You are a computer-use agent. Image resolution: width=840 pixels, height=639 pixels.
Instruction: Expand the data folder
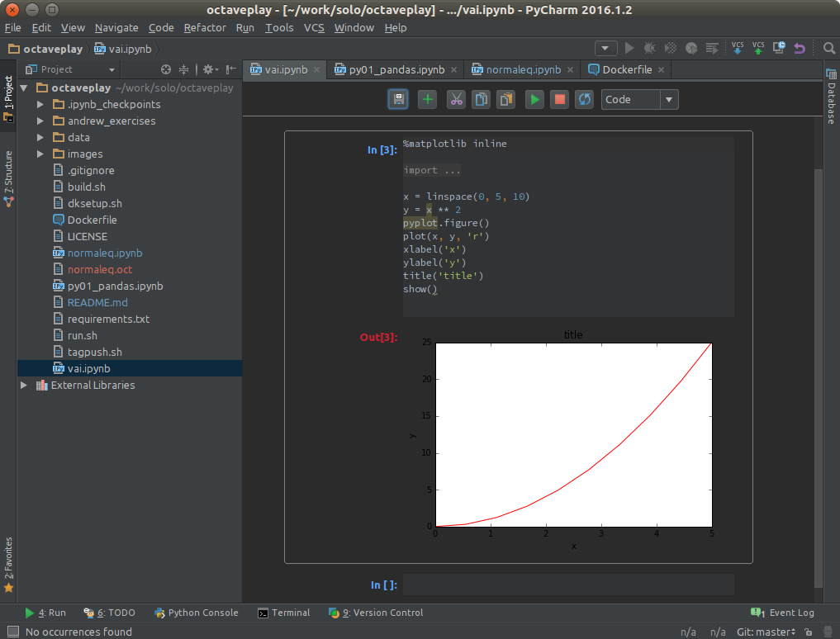(x=40, y=138)
